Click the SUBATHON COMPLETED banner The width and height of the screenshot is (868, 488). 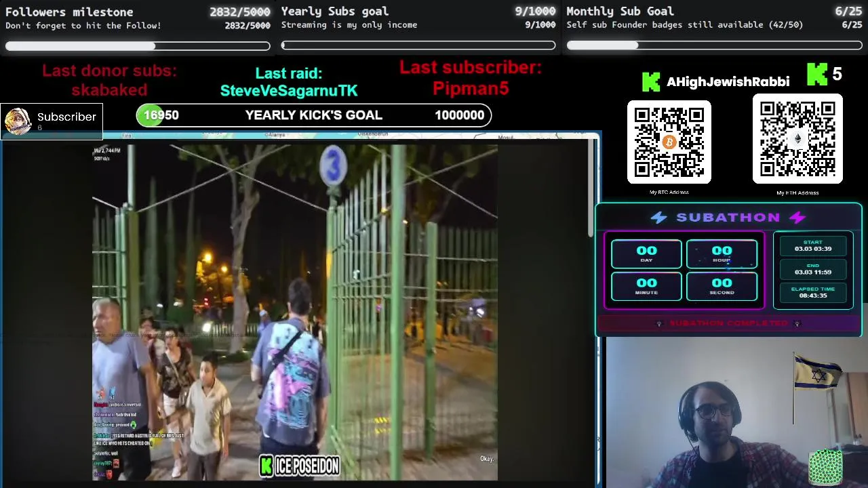pos(728,324)
